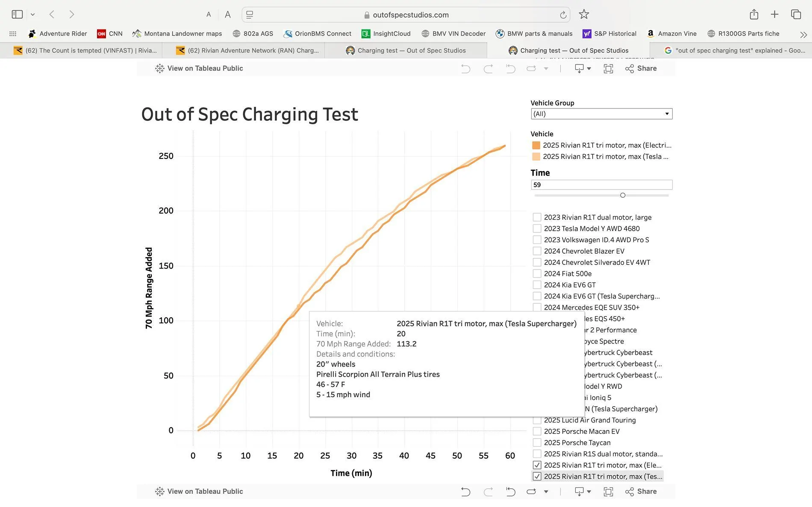Open the Adventure Rider bookmark

tap(57, 34)
